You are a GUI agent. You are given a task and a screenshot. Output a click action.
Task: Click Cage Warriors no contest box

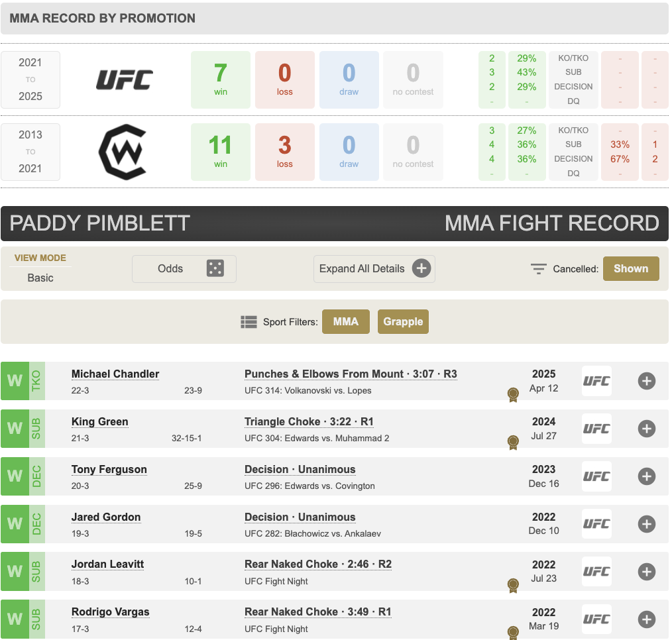(x=413, y=152)
